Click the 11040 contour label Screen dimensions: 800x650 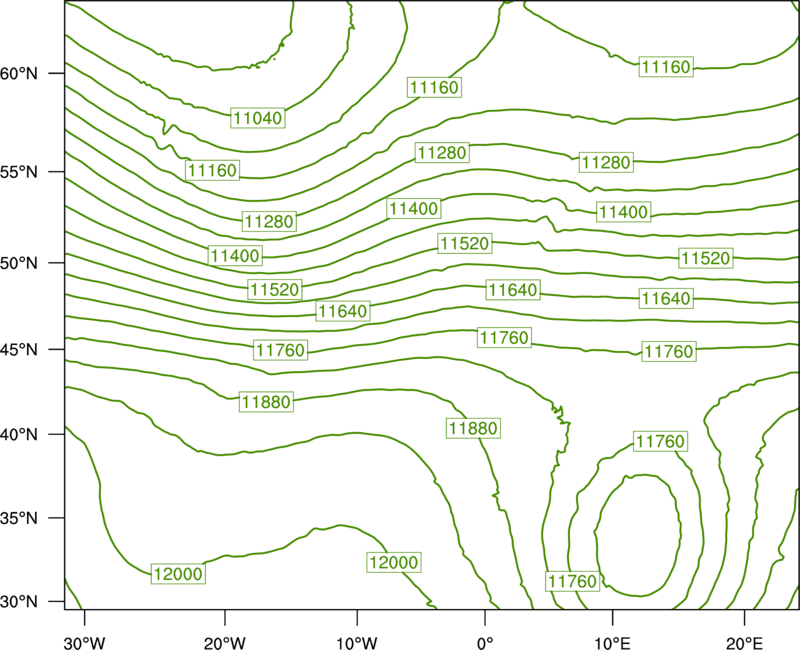pos(258,118)
